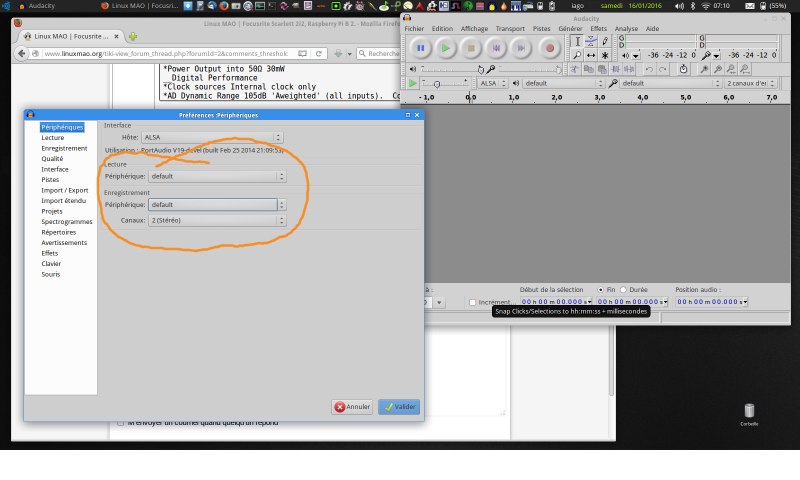The height and width of the screenshot is (480, 800).
Task: Select Qualité in Preferences sidebar
Action: point(52,159)
